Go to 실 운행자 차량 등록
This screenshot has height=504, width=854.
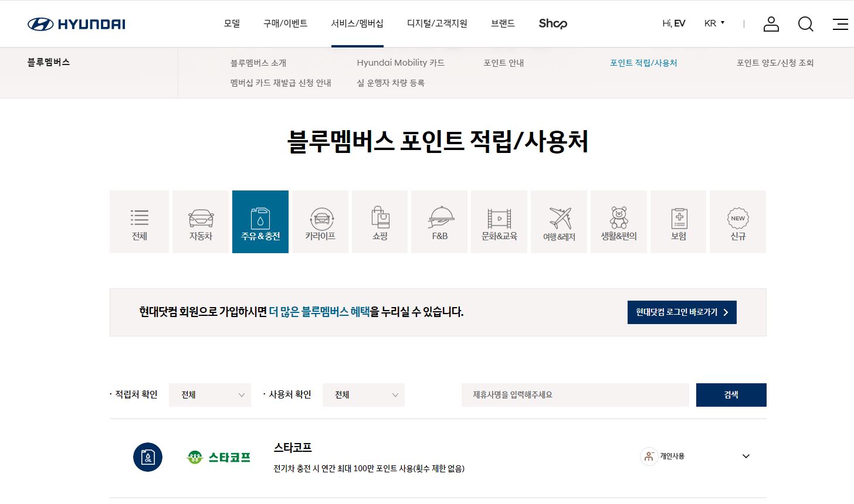pos(391,83)
